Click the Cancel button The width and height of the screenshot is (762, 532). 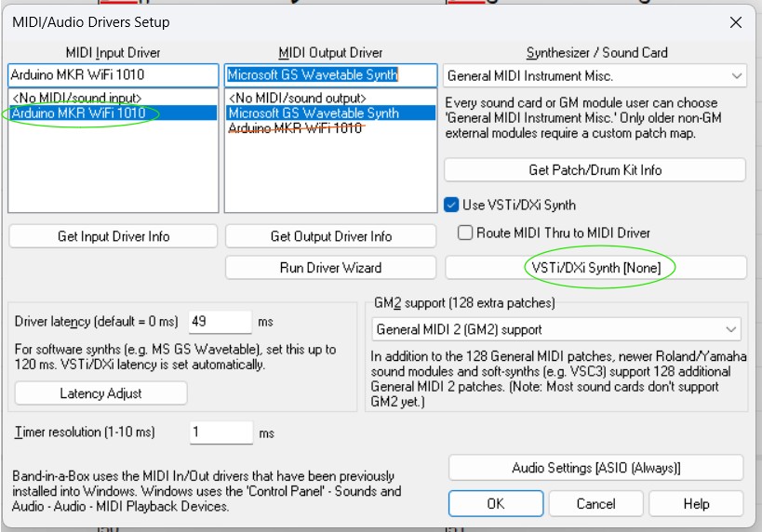click(x=595, y=504)
